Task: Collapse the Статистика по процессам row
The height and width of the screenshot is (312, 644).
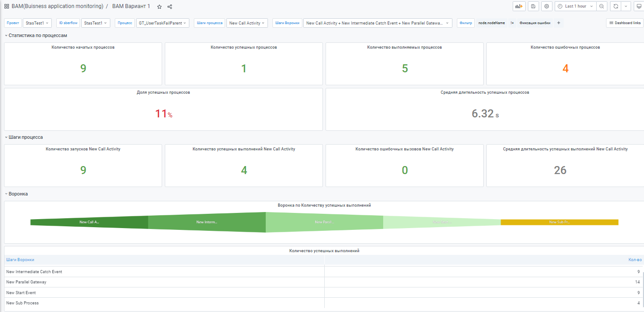Action: click(38, 35)
